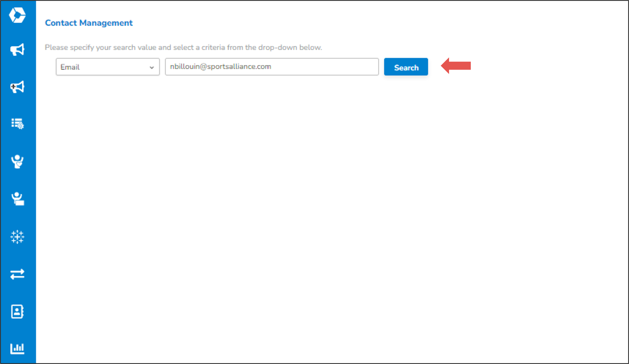Open the megaphone campaigns icon

[17, 50]
